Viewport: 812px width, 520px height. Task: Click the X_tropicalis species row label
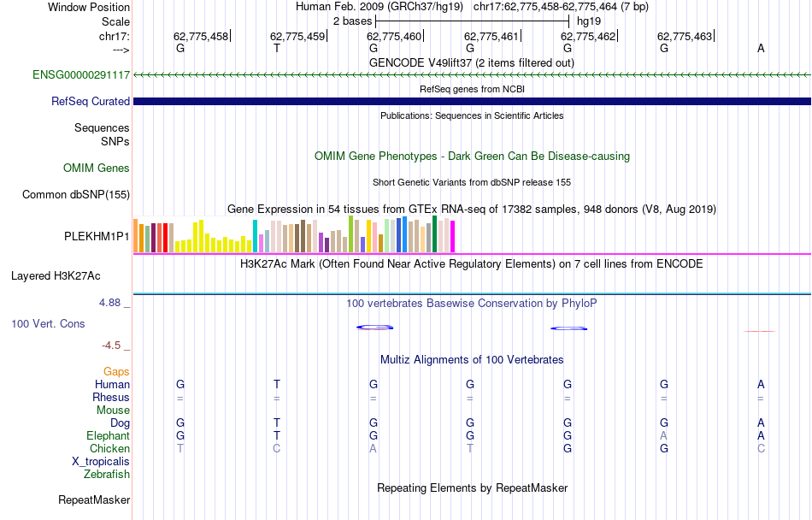[101, 462]
